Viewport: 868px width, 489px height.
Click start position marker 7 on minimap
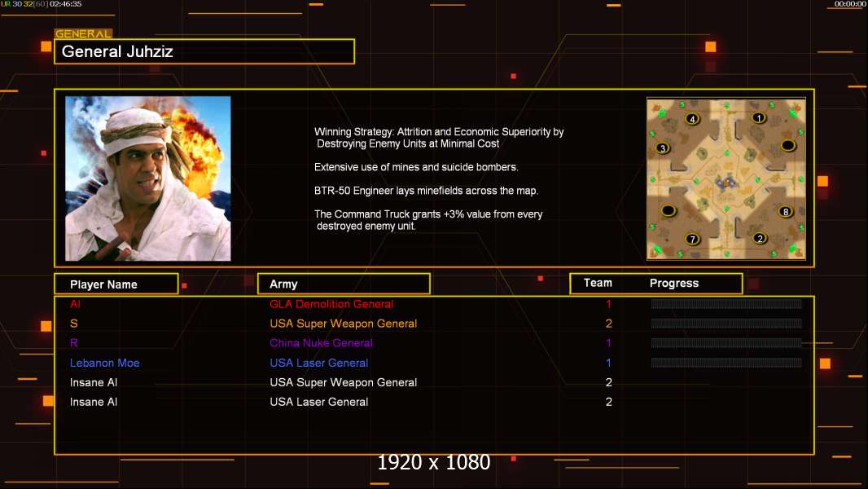692,240
